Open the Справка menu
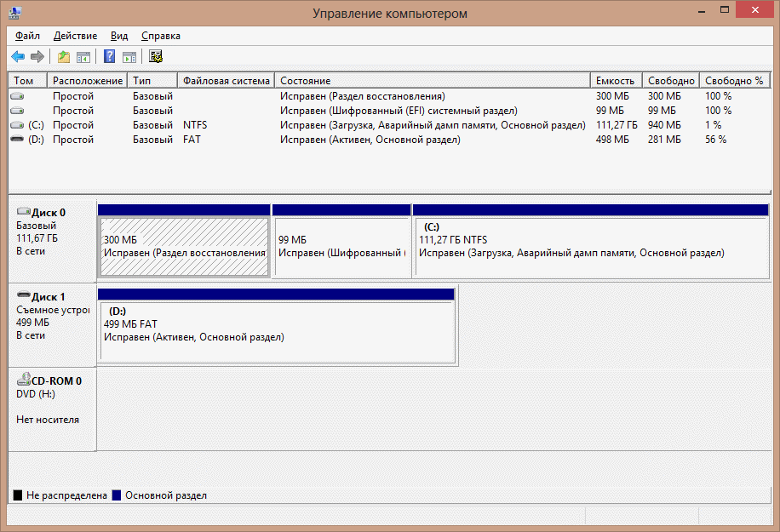780x532 pixels. coord(161,36)
